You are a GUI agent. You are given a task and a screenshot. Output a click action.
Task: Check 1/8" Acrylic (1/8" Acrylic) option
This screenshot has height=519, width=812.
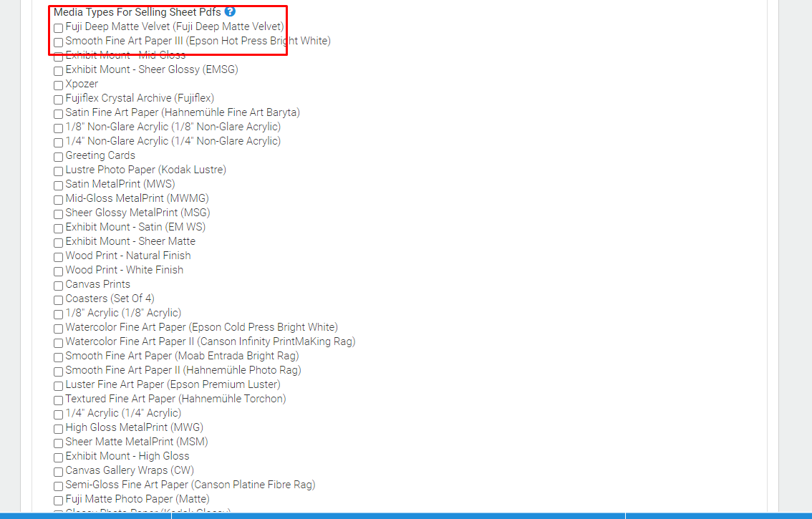59,314
